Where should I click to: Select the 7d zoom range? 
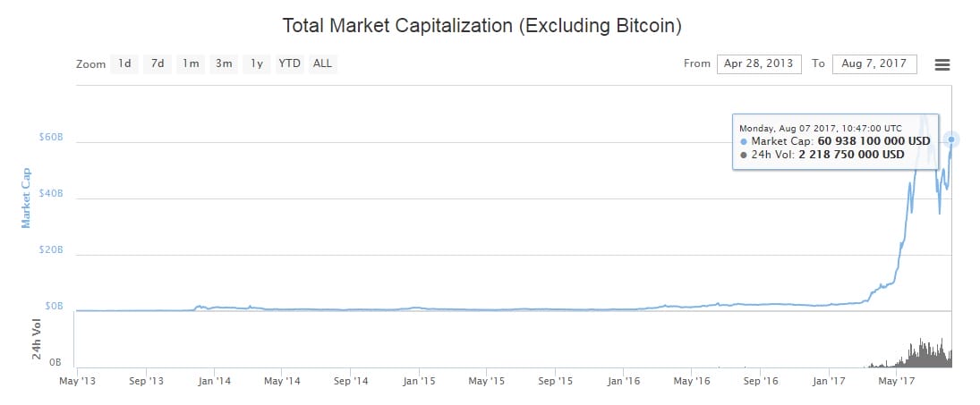[158, 63]
